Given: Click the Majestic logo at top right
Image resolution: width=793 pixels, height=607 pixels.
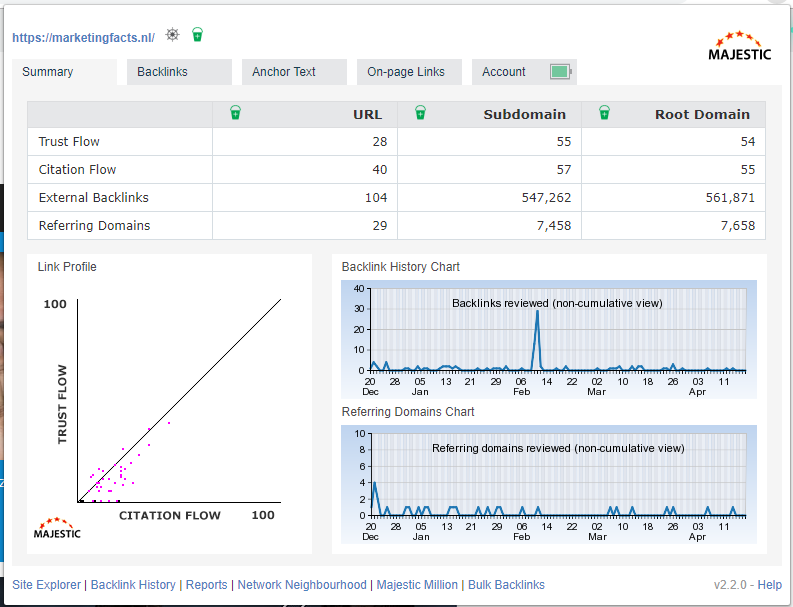Looking at the screenshot, I should pos(739,47).
